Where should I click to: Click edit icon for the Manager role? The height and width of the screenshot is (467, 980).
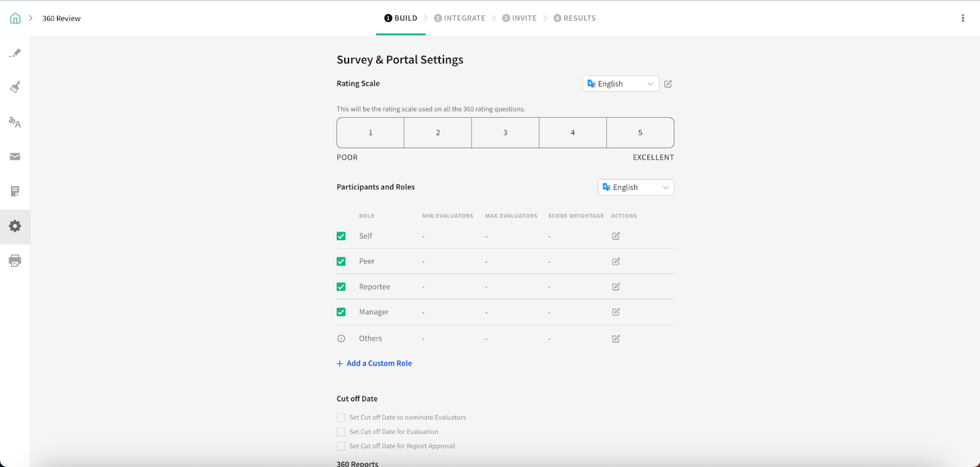616,312
